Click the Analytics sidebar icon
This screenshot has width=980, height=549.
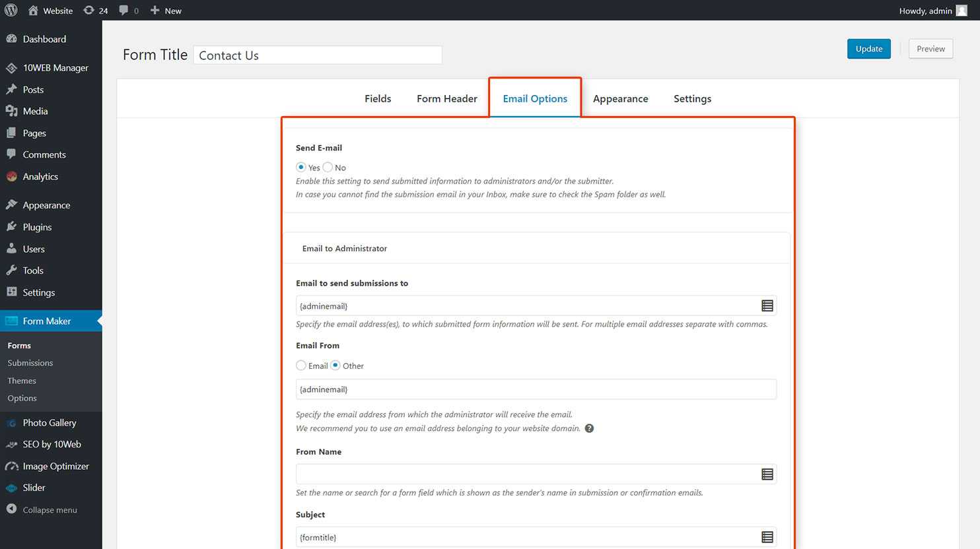[11, 177]
